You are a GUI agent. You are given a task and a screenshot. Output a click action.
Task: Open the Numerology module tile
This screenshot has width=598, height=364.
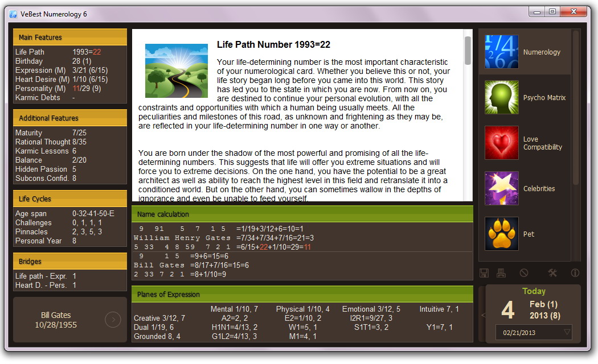tap(525, 52)
